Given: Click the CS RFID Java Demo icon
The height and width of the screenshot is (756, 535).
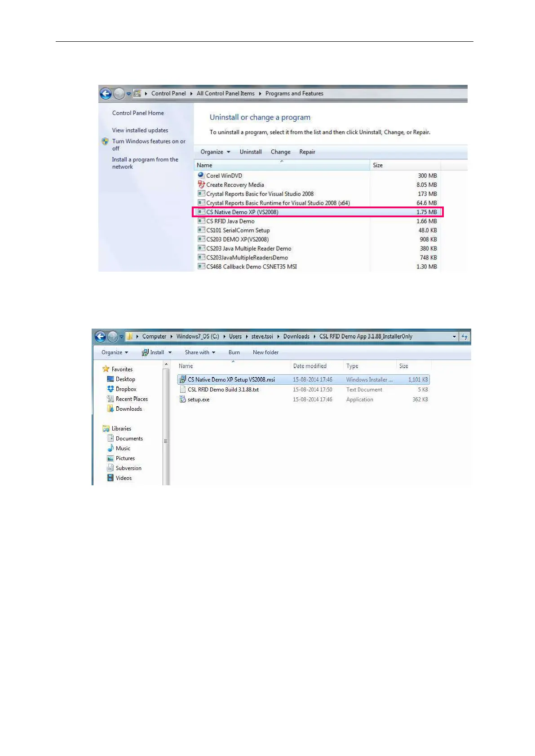Looking at the screenshot, I should [x=201, y=221].
